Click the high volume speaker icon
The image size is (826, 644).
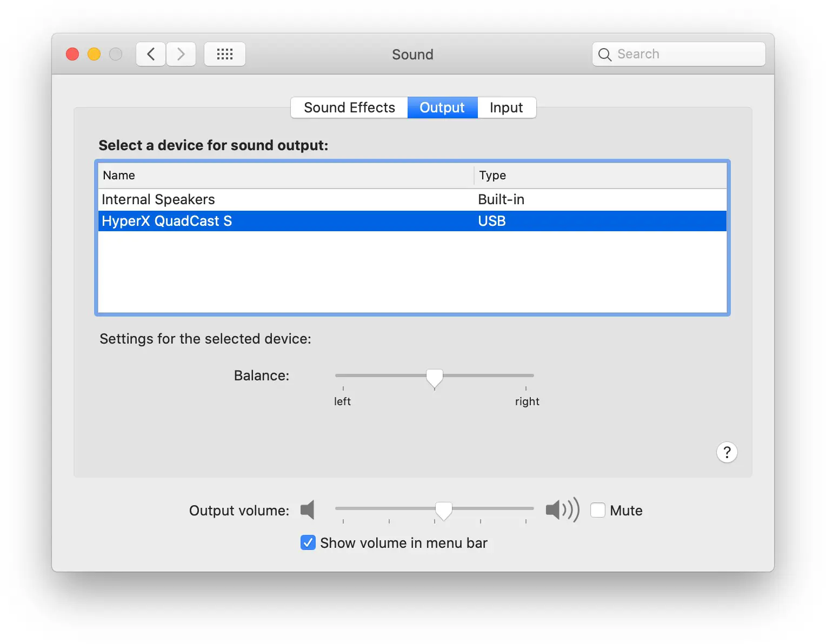point(562,509)
